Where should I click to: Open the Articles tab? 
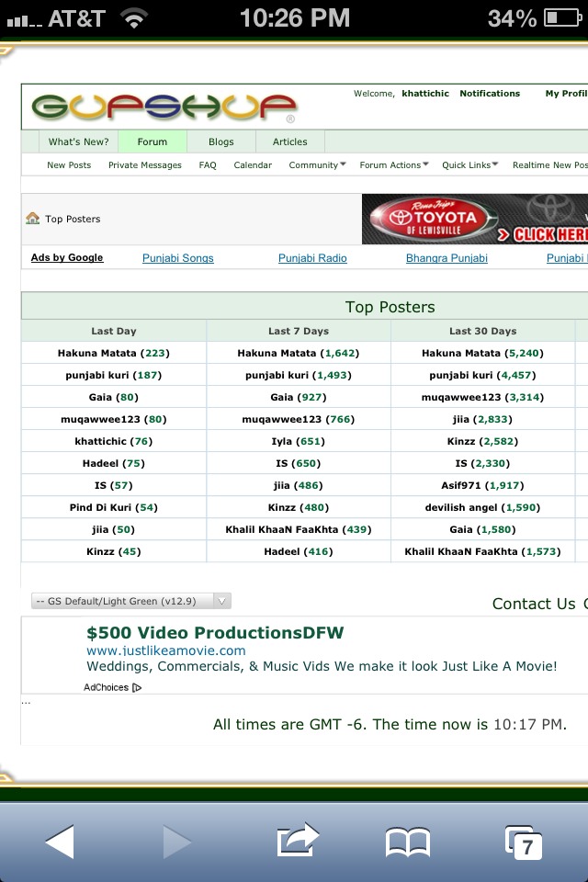tap(289, 141)
